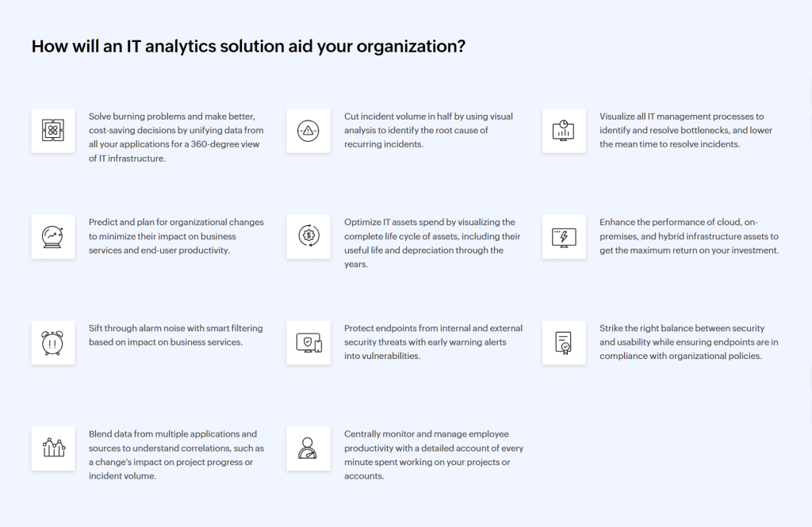Click the unified data 360-degree view icon
The height and width of the screenshot is (527, 812).
[x=53, y=131]
